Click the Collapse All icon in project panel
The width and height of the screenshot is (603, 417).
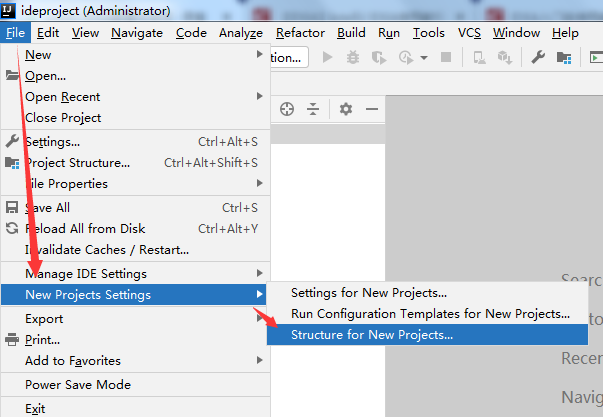pyautogui.click(x=313, y=109)
